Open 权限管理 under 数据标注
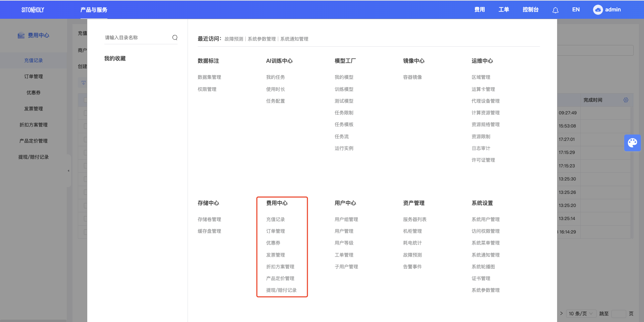644x322 pixels. (207, 89)
